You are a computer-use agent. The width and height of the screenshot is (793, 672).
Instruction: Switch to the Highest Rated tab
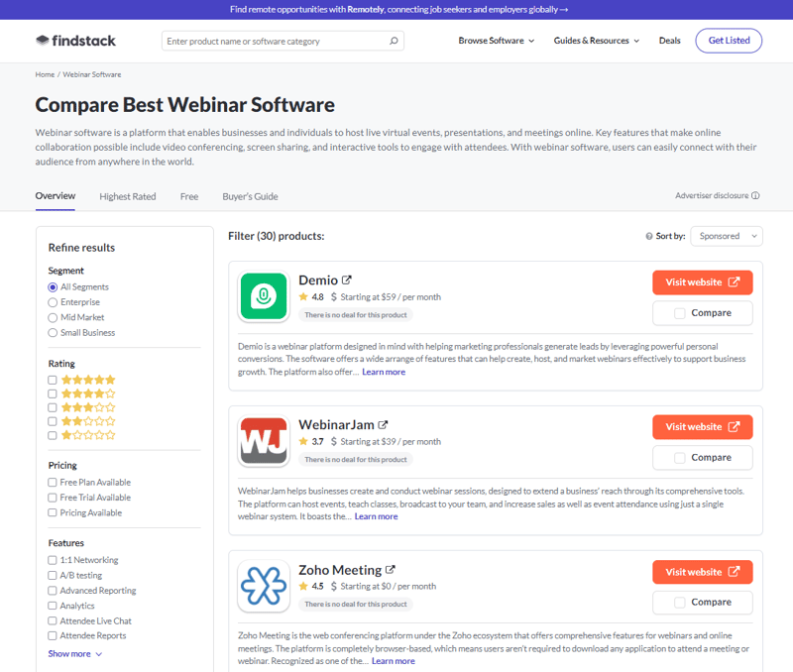[128, 196]
